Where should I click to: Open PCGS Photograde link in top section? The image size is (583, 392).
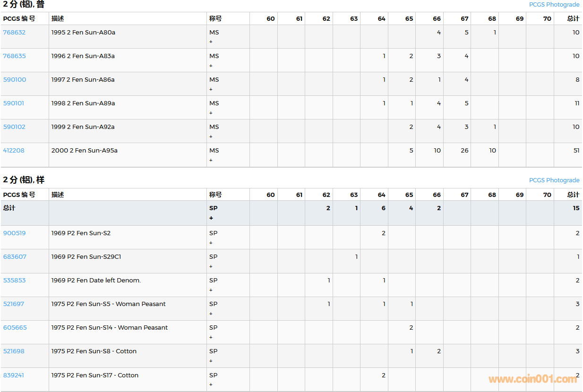(554, 5)
